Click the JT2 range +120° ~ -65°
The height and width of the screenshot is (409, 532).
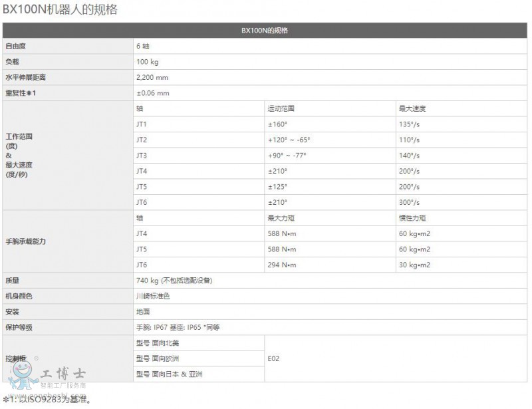[x=289, y=140]
